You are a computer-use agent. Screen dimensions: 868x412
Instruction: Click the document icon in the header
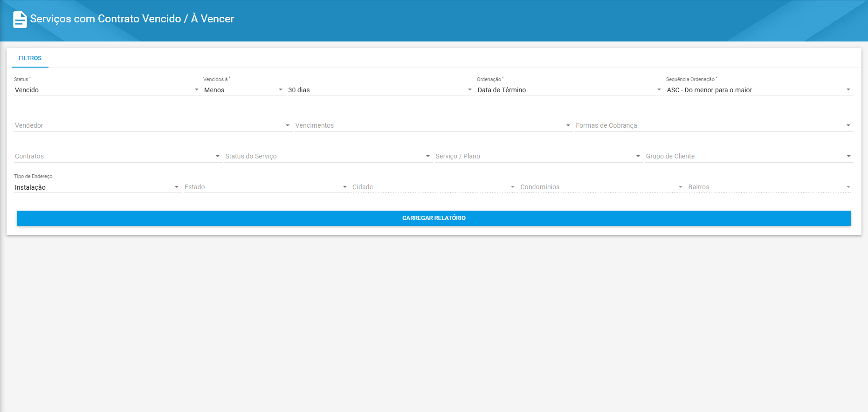point(20,20)
